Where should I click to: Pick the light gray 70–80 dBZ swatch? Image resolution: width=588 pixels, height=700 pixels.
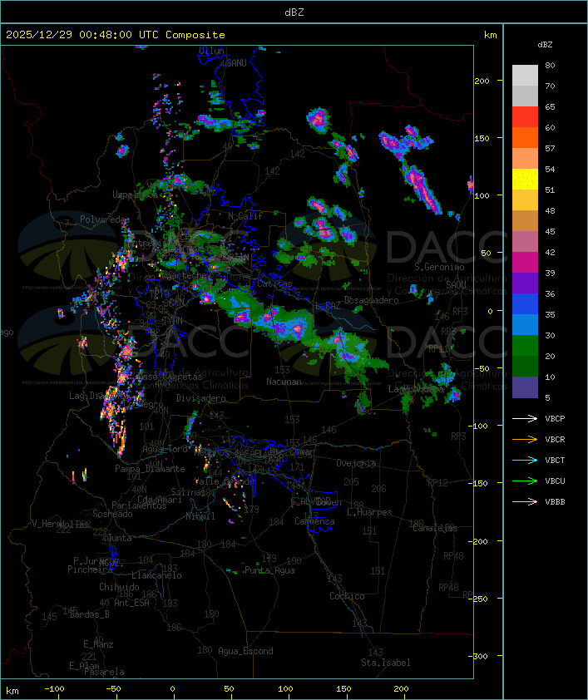[x=525, y=76]
